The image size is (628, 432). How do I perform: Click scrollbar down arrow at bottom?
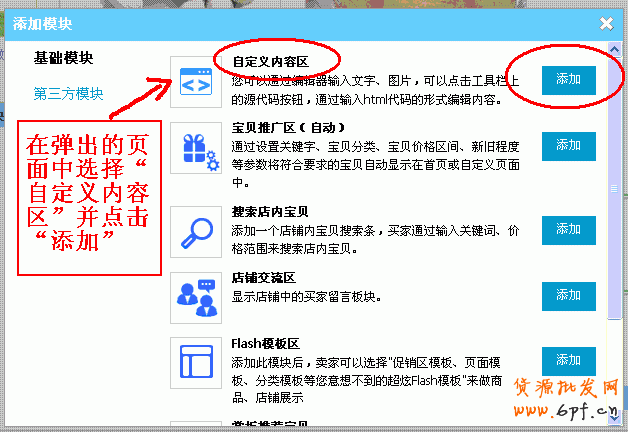[614, 417]
